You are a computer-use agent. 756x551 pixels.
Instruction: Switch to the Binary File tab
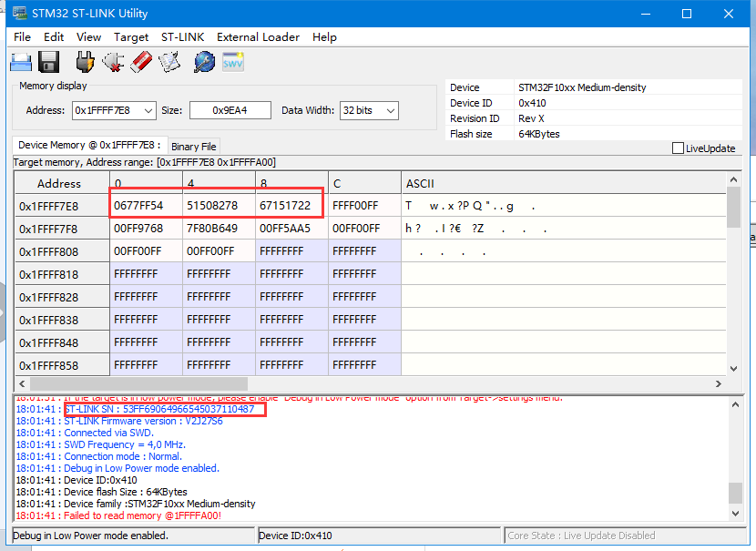[194, 147]
